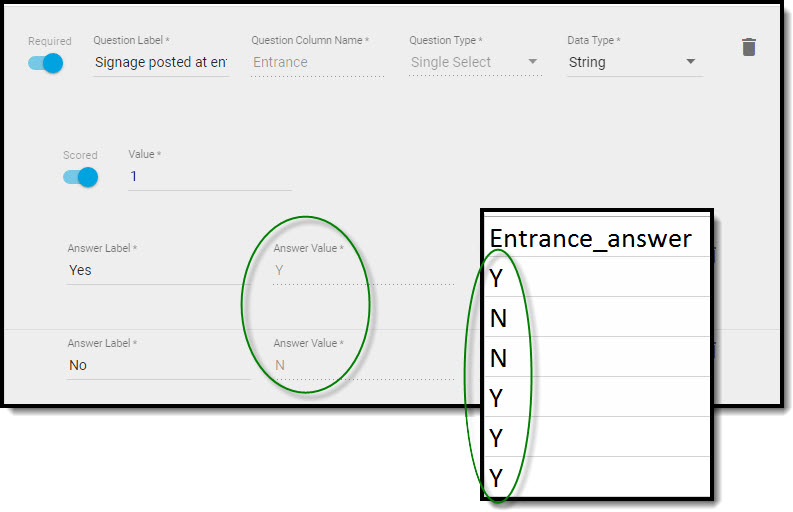Toggle the Required switch off
Viewport: 793px width, 512px height.
tap(46, 63)
